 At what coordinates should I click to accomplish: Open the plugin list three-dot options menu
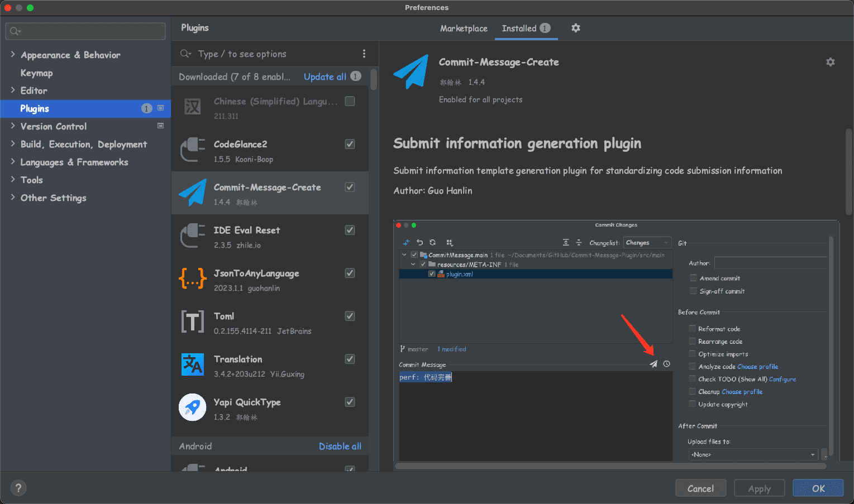(x=364, y=54)
